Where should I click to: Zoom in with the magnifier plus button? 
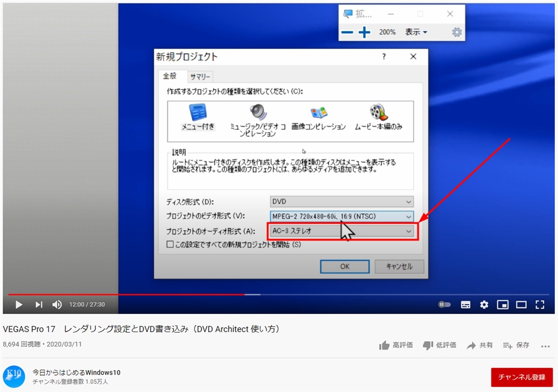tap(364, 32)
